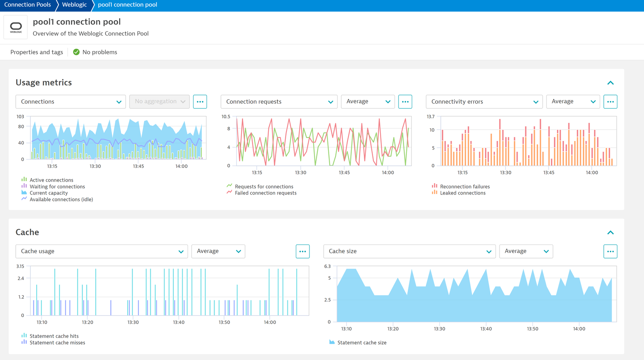Image resolution: width=644 pixels, height=360 pixels.
Task: Click the Connections area chart
Action: [x=119, y=138]
